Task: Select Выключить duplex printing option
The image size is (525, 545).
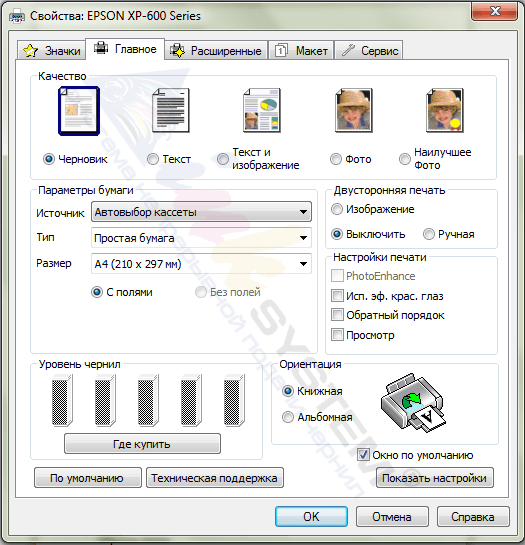Action: pos(337,234)
